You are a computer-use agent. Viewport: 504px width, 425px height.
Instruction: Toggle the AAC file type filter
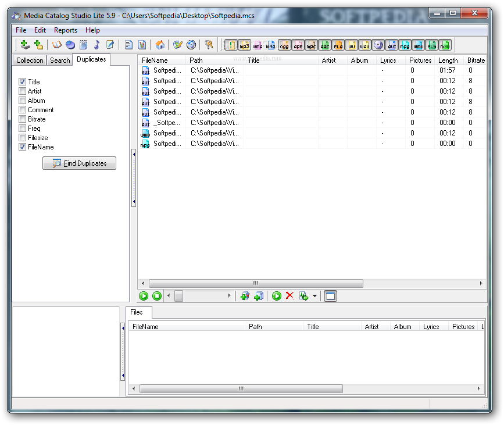point(324,45)
